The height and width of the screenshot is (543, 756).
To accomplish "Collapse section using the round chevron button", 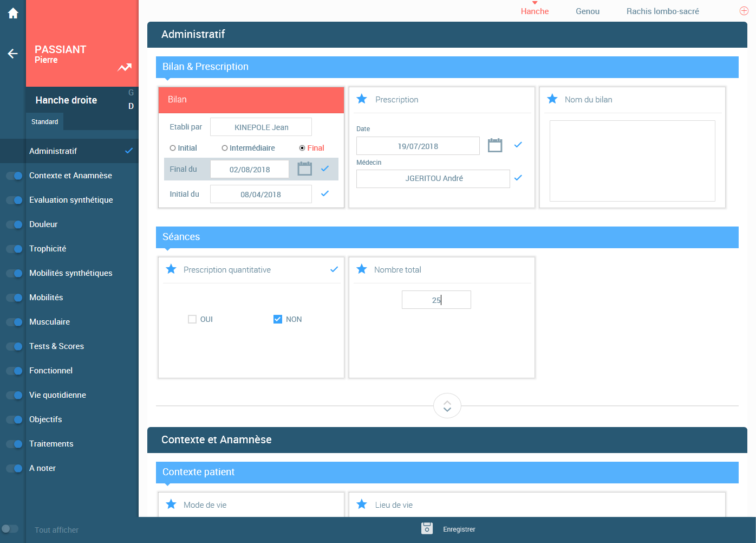I will click(x=447, y=406).
